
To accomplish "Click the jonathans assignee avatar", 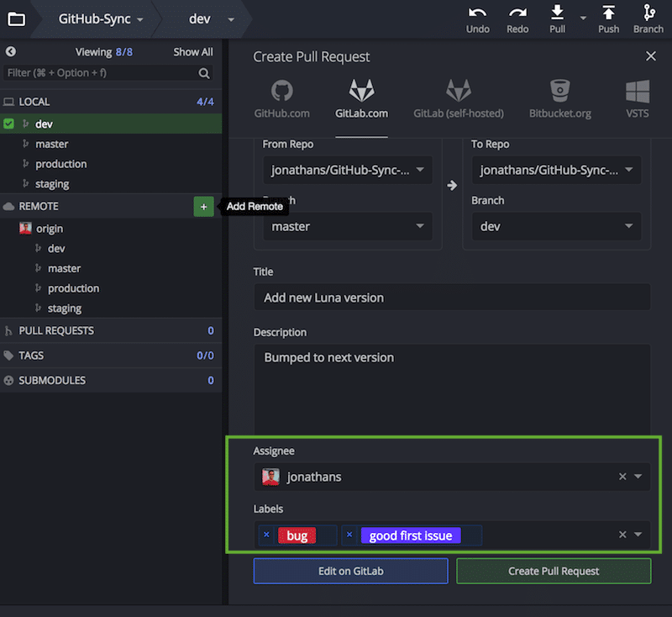I will (x=270, y=477).
